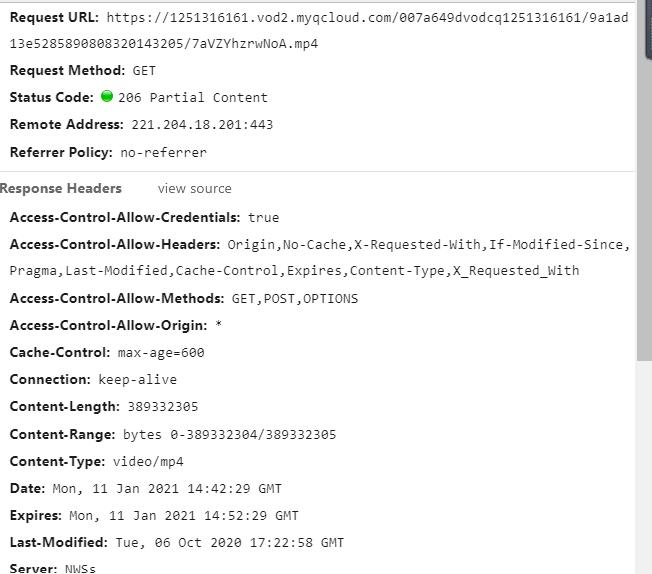
Task: Click the Expires header date value
Action: pyautogui.click(x=184, y=515)
